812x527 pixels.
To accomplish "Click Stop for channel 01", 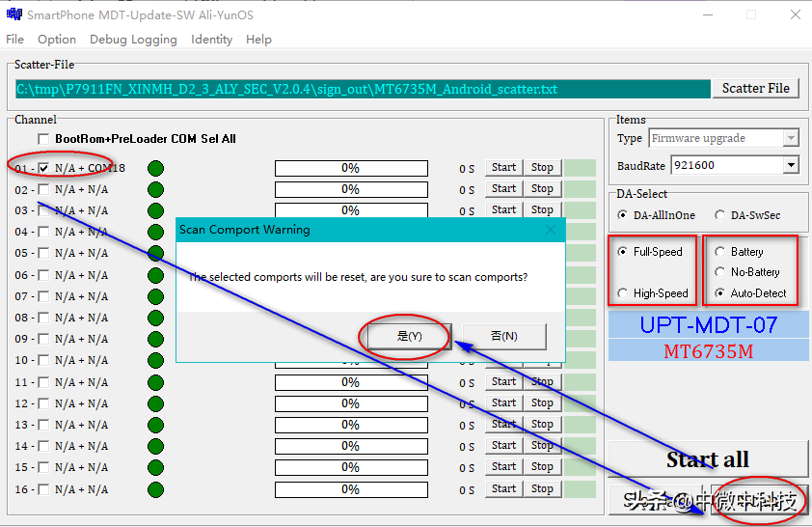I will tap(542, 167).
